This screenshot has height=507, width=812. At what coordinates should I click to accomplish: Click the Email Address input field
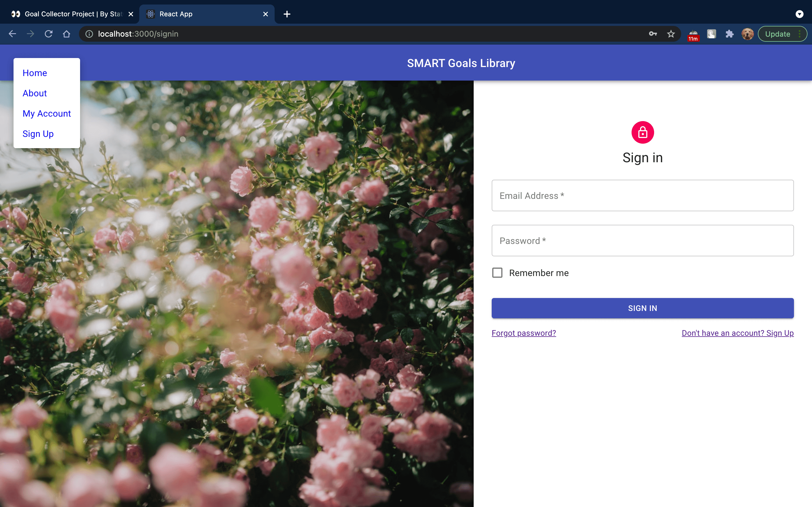tap(643, 195)
